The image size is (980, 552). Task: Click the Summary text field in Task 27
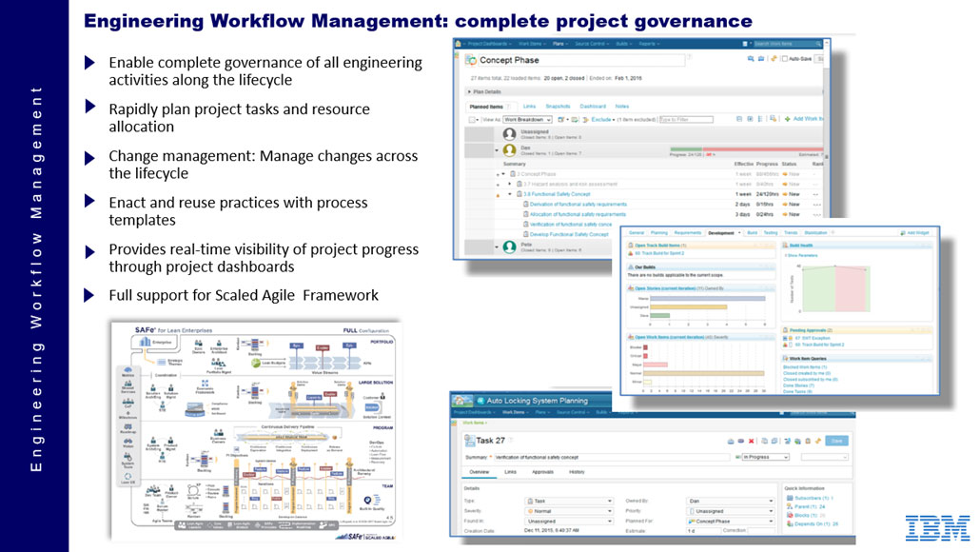[x=609, y=457]
